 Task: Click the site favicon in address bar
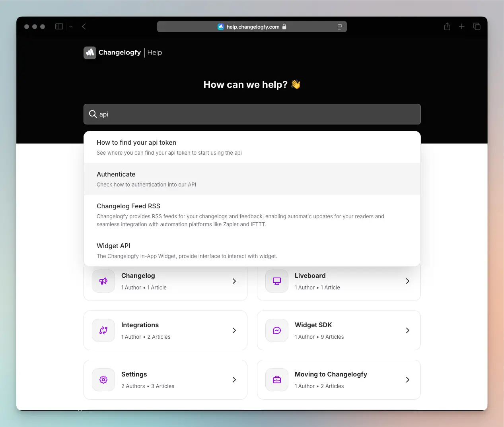point(221,27)
